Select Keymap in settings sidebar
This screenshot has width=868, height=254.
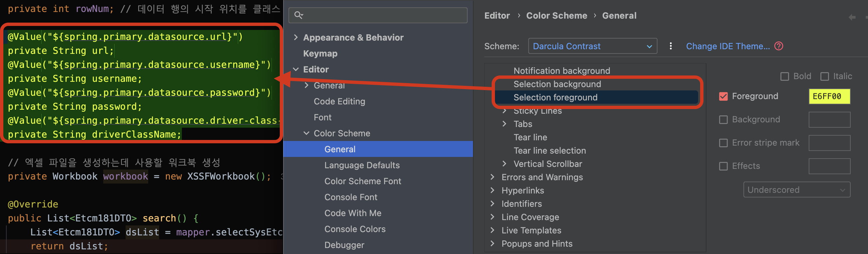pos(320,54)
